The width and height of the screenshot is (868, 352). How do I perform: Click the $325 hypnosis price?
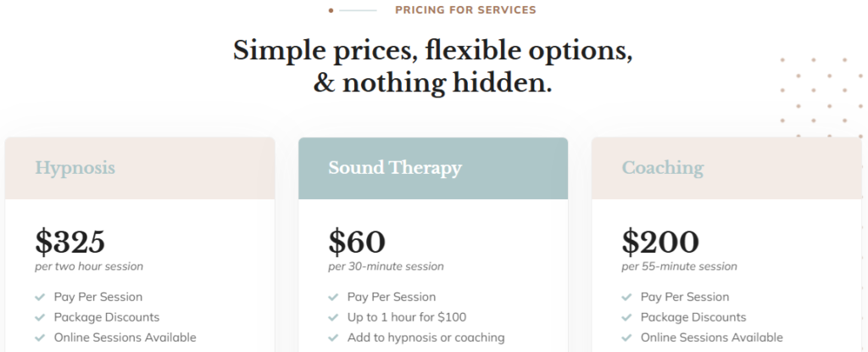coord(70,241)
